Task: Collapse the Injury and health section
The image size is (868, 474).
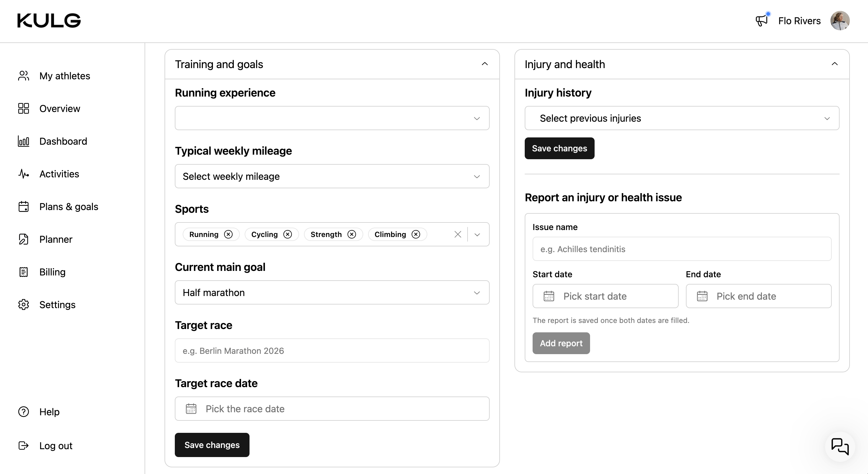Action: (835, 64)
